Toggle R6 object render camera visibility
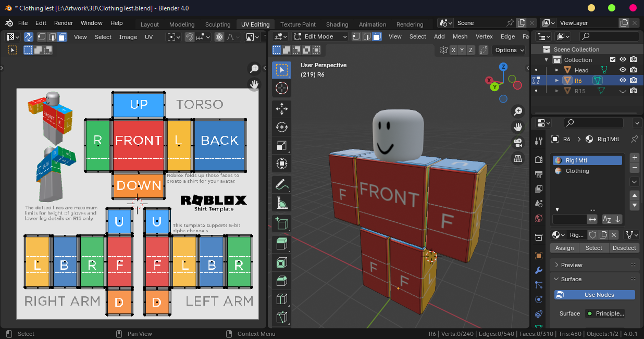Viewport: 644px width, 339px height. coord(633,80)
